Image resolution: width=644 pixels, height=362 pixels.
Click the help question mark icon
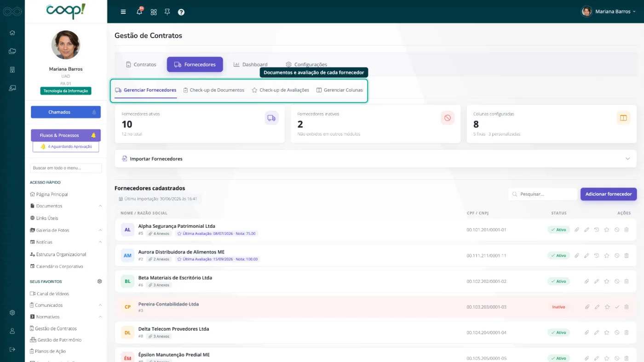[x=181, y=12]
